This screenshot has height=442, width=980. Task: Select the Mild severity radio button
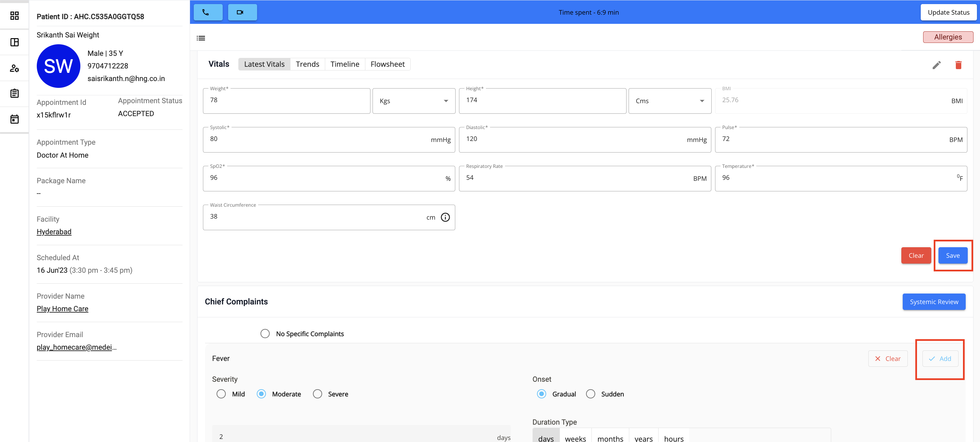(x=221, y=394)
